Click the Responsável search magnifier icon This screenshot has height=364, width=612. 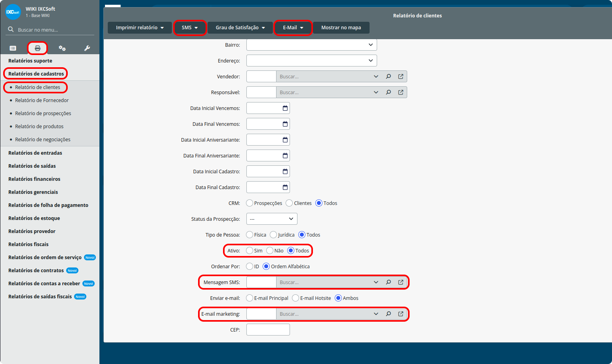pos(389,92)
